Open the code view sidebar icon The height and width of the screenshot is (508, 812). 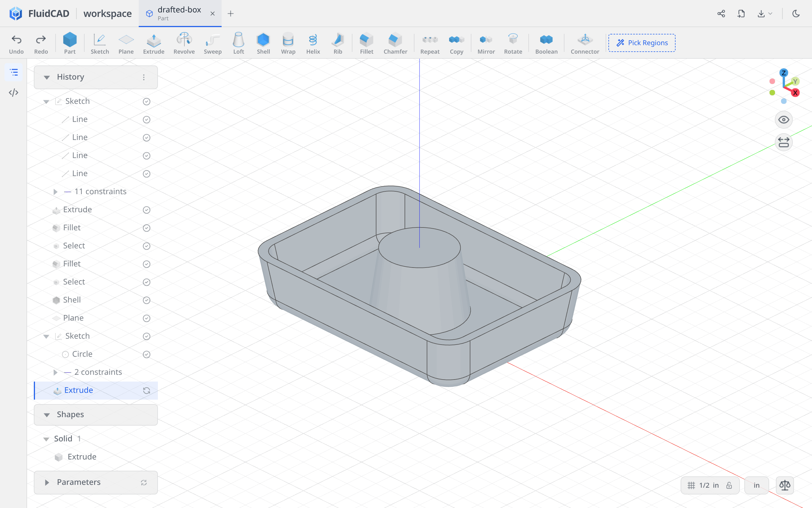(x=14, y=92)
